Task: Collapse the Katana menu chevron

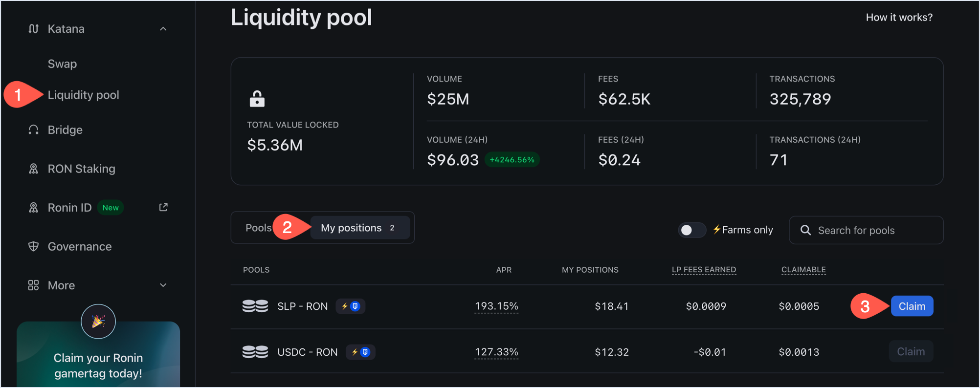Action: 163,29
